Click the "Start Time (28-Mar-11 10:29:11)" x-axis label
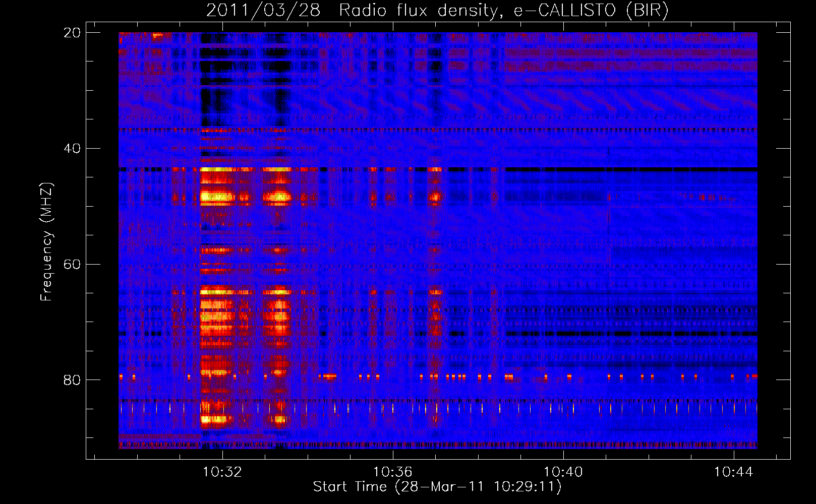 [437, 487]
